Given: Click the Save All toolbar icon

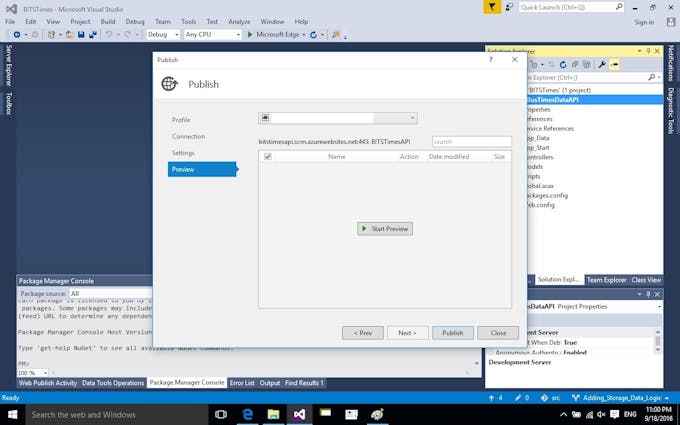Looking at the screenshot, I should (93, 34).
